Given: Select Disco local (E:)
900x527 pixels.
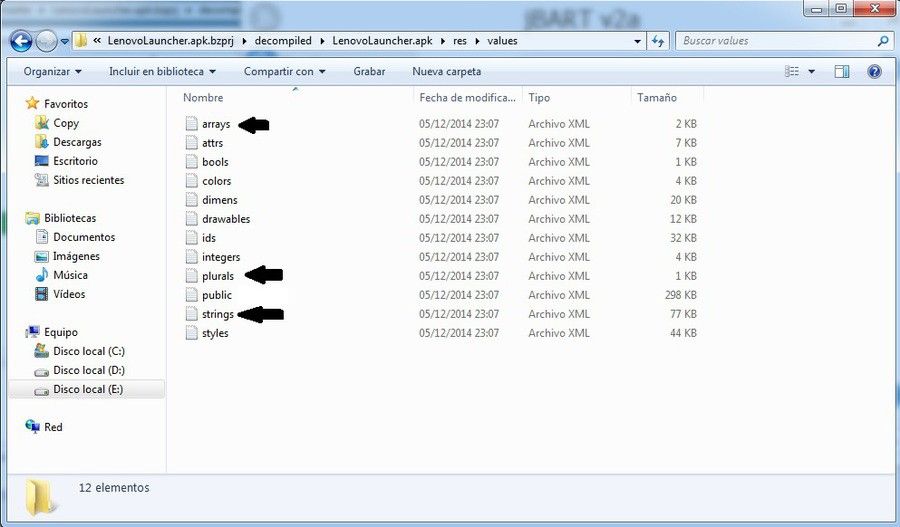Looking at the screenshot, I should pos(88,389).
